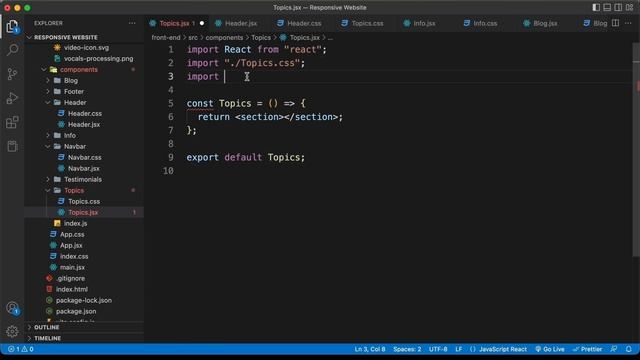Open .gitignore in explorer
Screen dimensions: 640x360
(71, 278)
